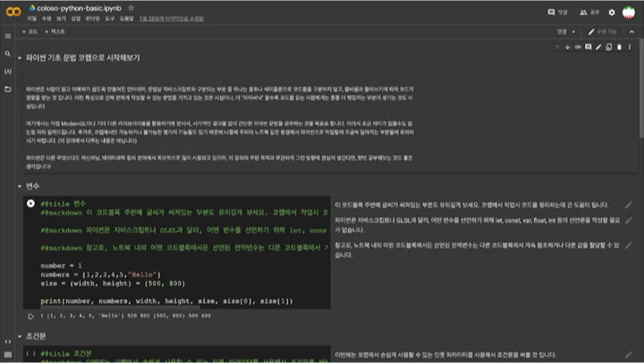Image resolution: width=644 pixels, height=363 pixels.
Task: Open the account avatar menu
Action: click(x=629, y=13)
